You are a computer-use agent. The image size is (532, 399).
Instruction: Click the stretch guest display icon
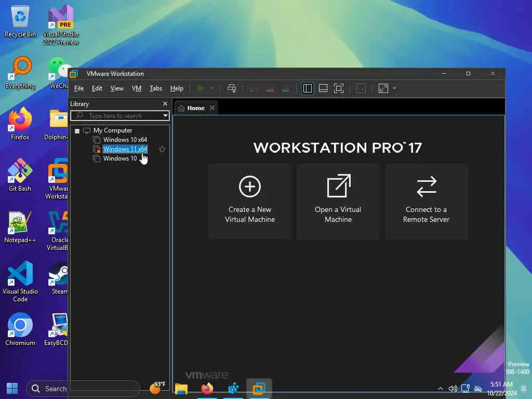[383, 88]
